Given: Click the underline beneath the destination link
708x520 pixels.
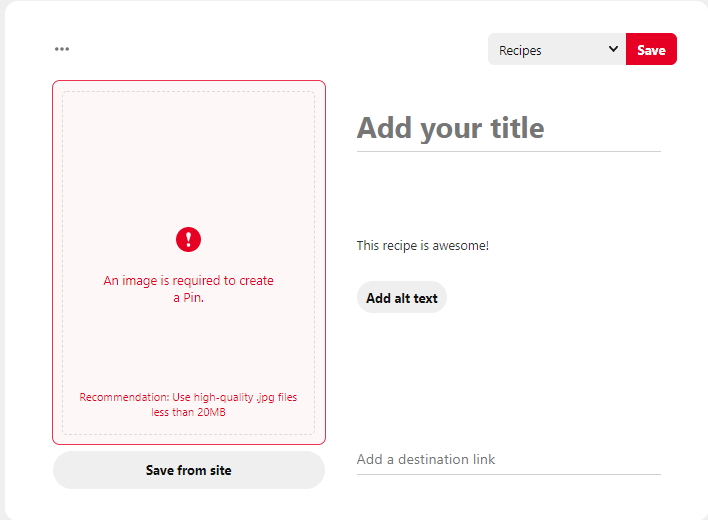Looking at the screenshot, I should [x=508, y=474].
